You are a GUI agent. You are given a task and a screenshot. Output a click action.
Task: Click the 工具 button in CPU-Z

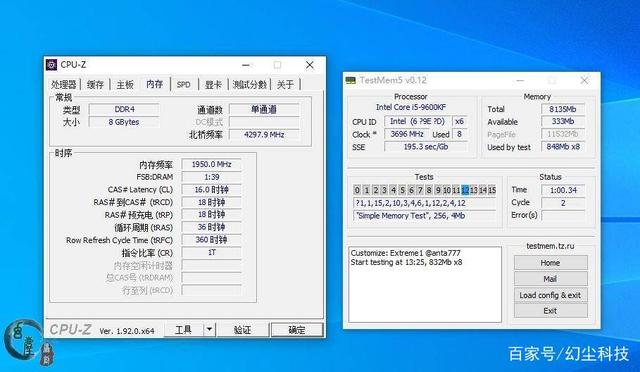pos(183,330)
